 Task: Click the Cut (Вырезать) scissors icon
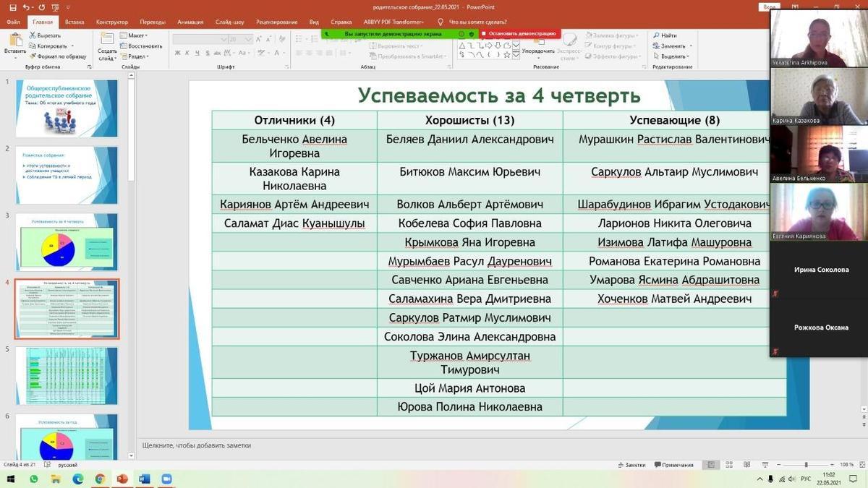click(x=33, y=35)
